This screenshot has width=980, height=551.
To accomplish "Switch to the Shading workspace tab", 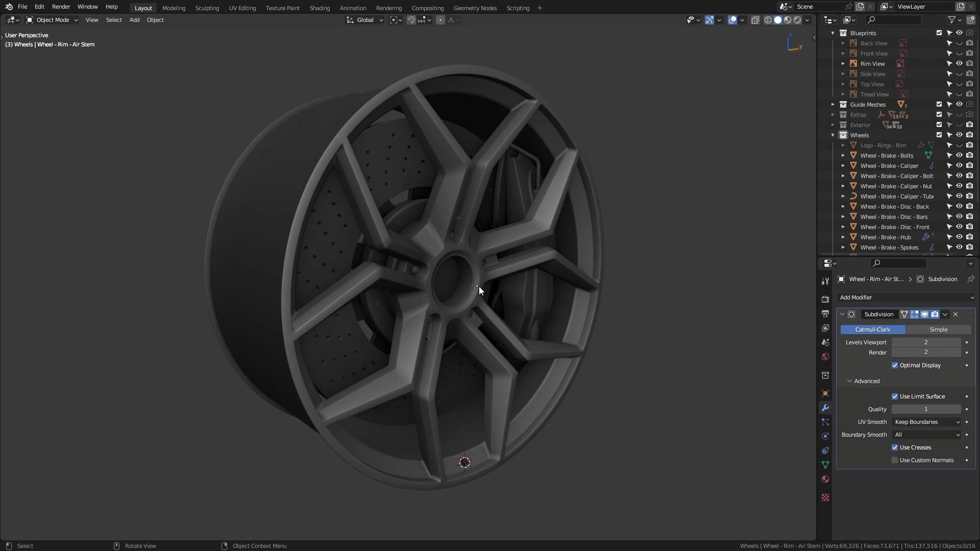I will 320,8.
